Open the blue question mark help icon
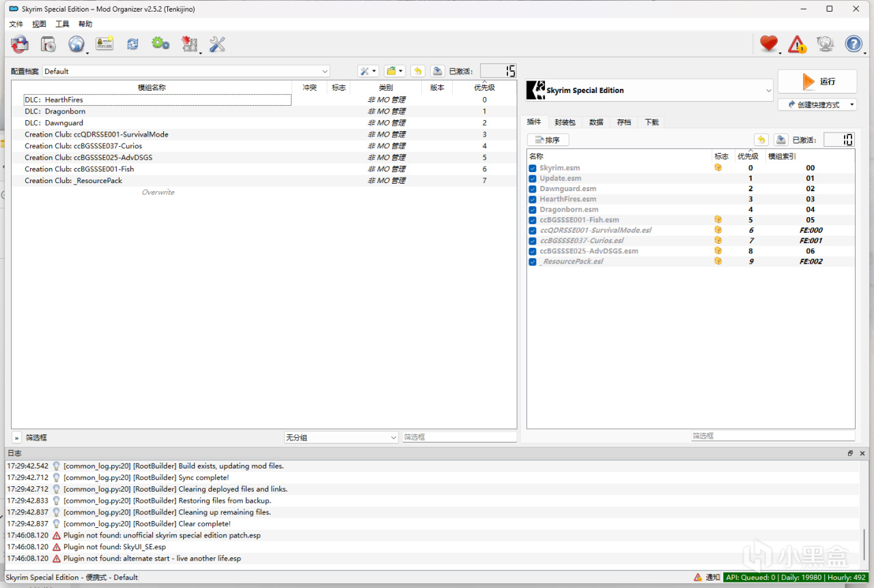Image resolution: width=874 pixels, height=588 pixels. coord(854,44)
